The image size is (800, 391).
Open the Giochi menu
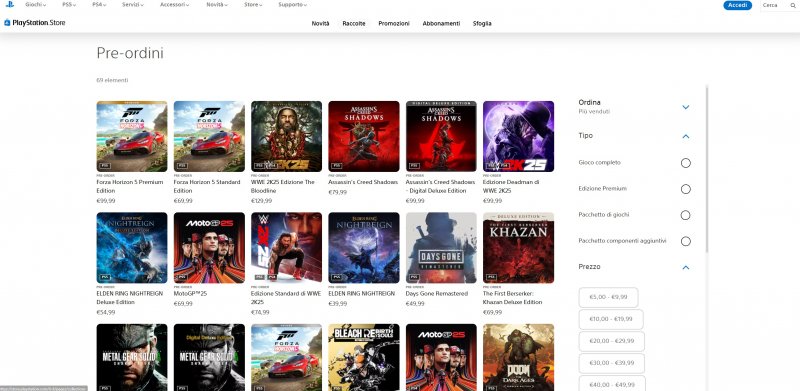click(36, 5)
